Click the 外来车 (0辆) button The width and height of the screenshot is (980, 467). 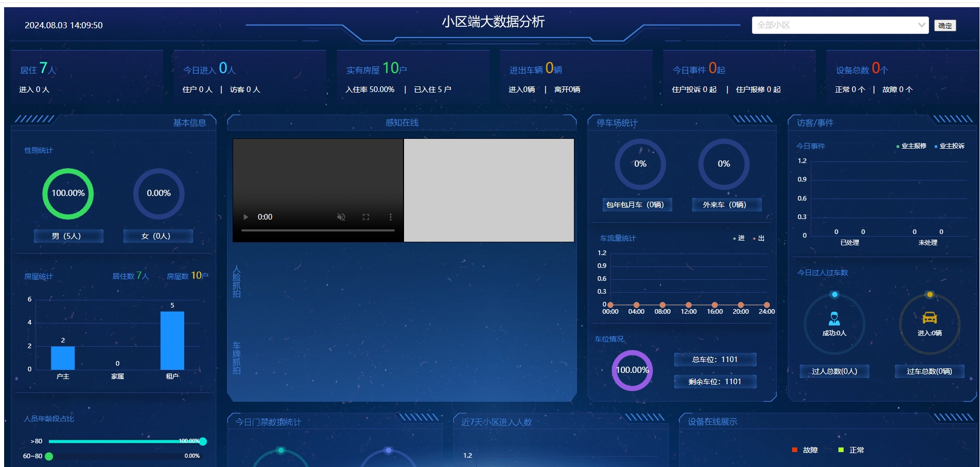point(727,205)
